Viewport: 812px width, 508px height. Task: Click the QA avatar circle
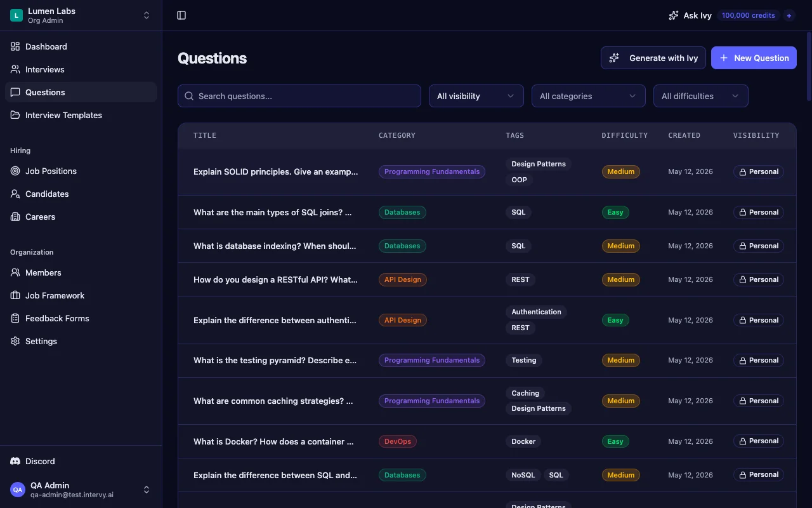(18, 490)
